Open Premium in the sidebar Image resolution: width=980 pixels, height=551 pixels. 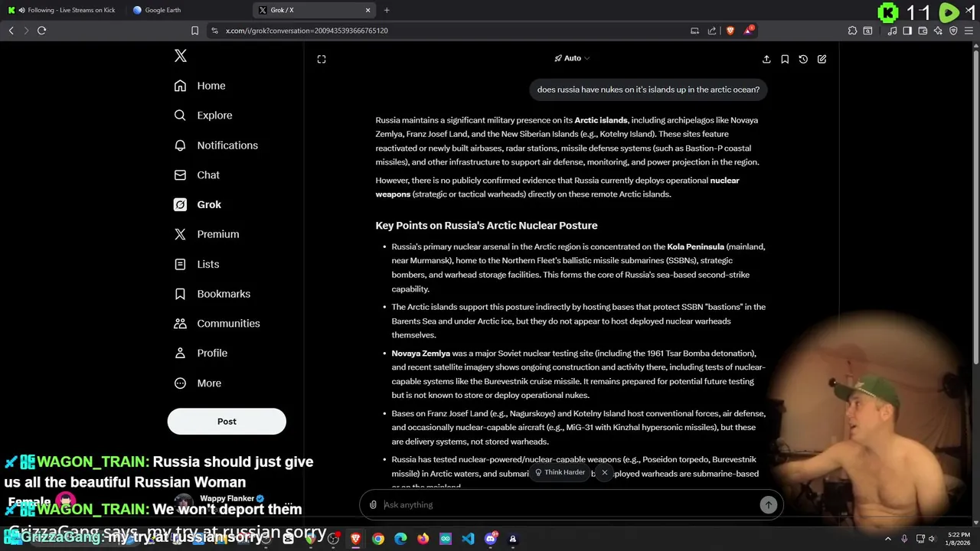tap(207, 234)
